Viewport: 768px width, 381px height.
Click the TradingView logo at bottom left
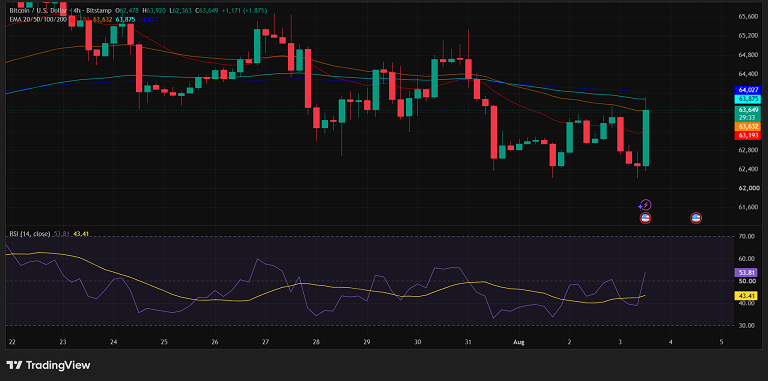(48, 365)
